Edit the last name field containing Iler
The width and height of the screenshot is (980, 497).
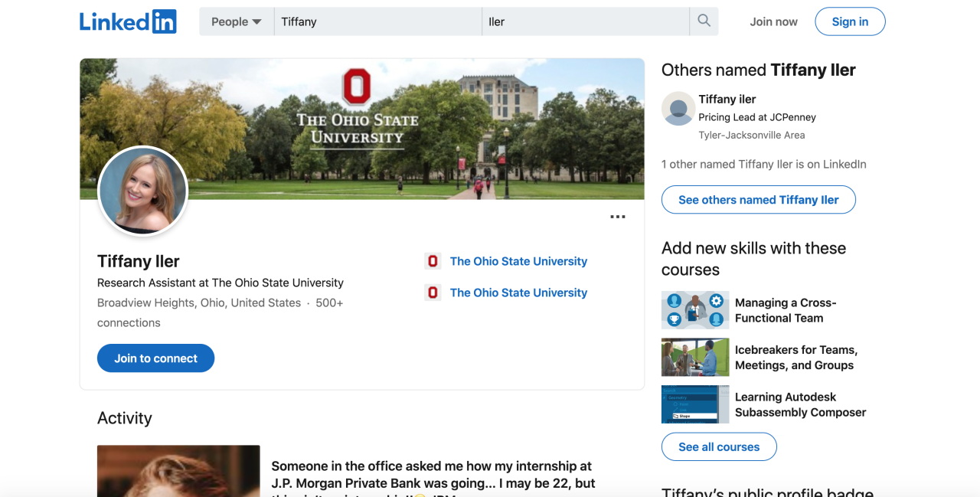coord(586,21)
